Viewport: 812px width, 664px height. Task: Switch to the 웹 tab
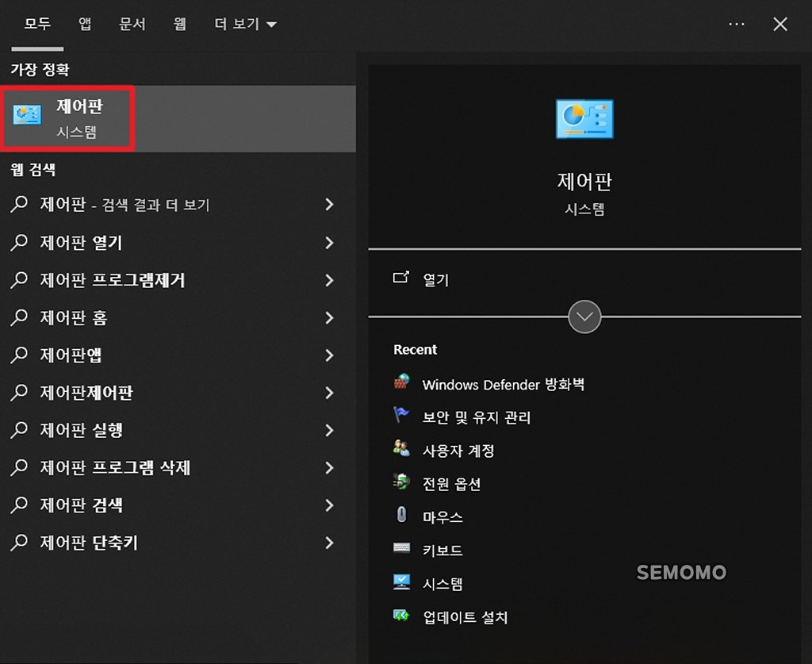(x=179, y=24)
